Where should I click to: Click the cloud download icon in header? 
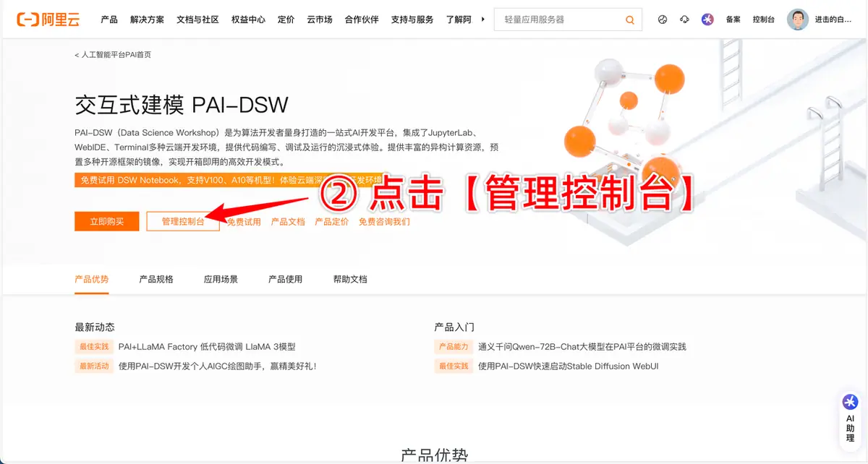coord(684,20)
